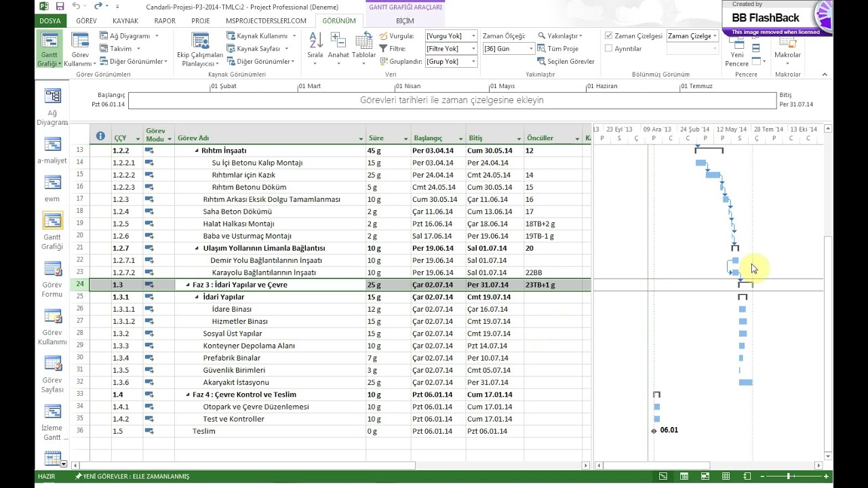Click the Save icon in quick access toolbar
This screenshot has height=488, width=868.
coord(60,7)
